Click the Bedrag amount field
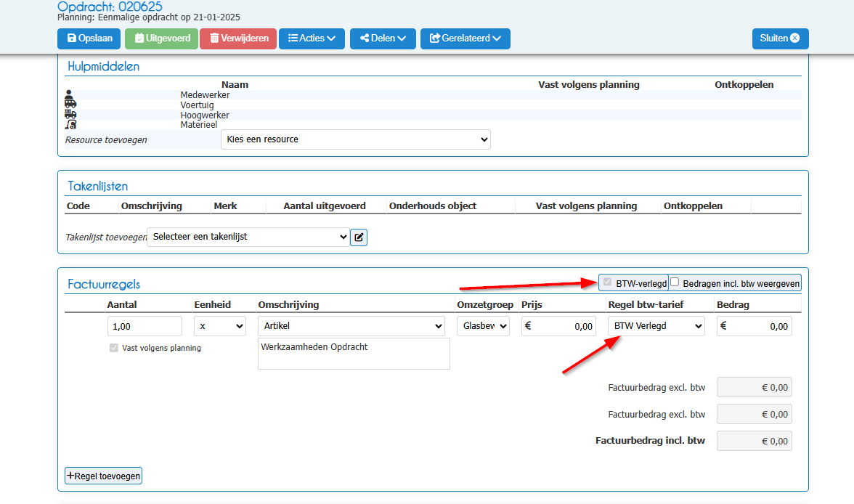This screenshot has height=504, width=854. point(755,326)
